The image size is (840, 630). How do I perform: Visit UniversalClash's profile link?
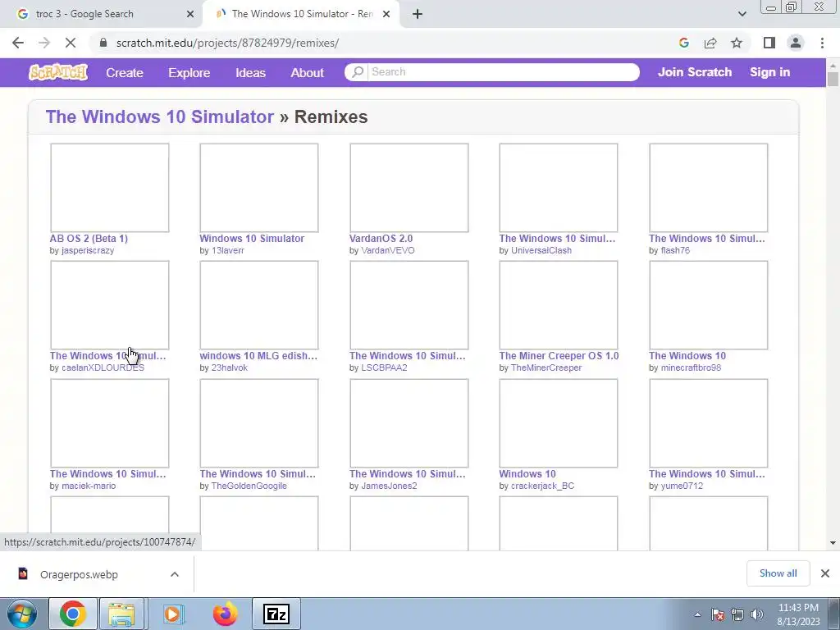(541, 250)
